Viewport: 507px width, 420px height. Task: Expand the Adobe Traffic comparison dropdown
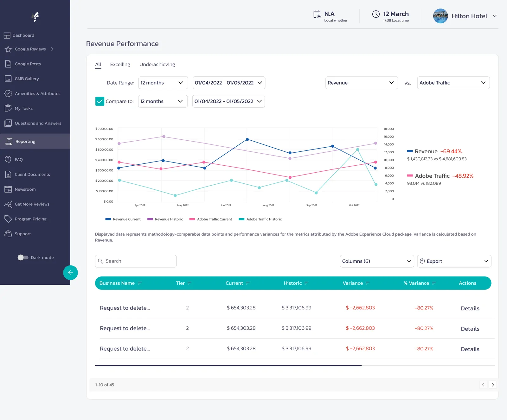[453, 83]
